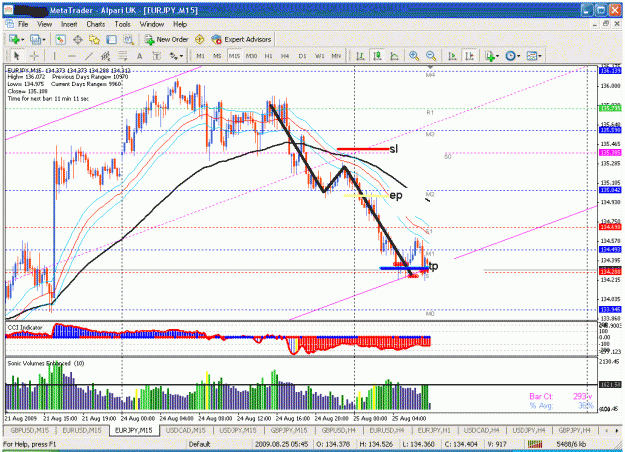Toggle the Expert Advisors button
The image size is (625, 452).
(x=242, y=39)
